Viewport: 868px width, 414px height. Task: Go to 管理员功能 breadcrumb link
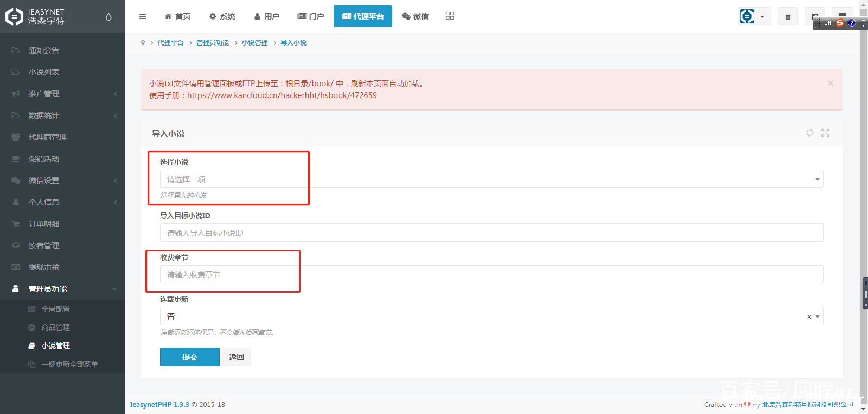(x=213, y=43)
